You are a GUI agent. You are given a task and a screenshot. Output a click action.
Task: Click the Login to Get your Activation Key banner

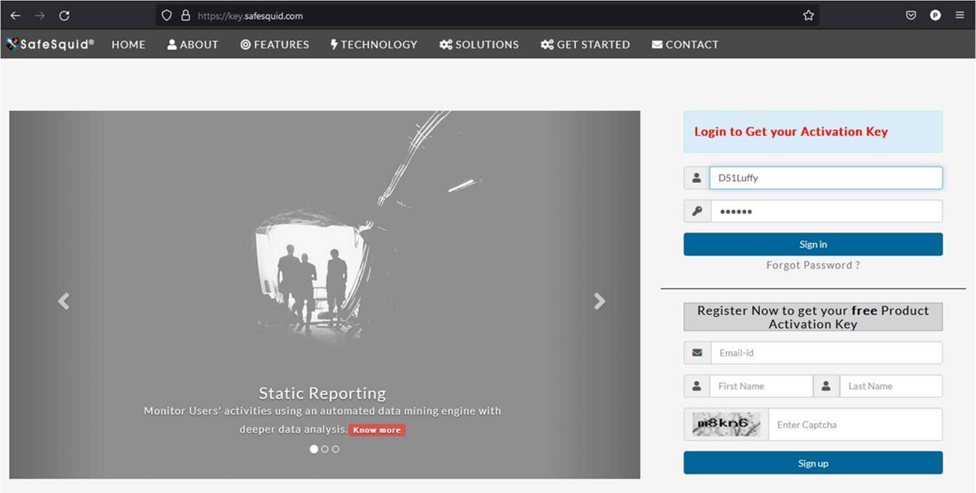pos(813,132)
